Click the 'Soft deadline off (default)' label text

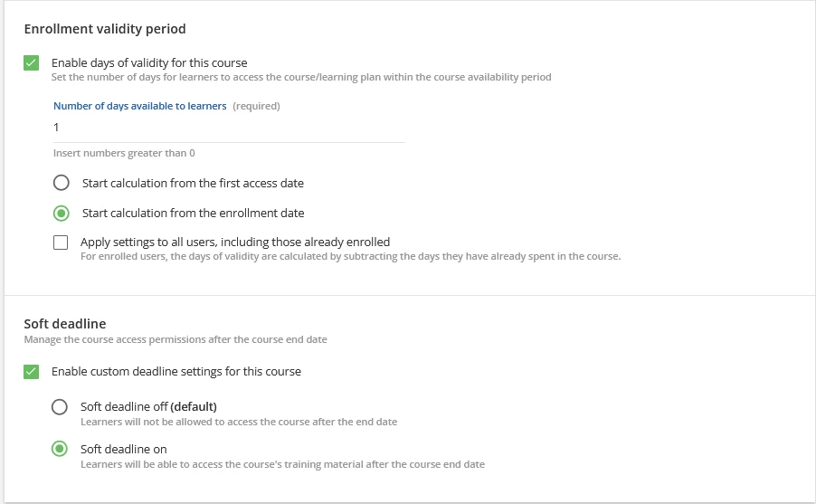tap(148, 406)
